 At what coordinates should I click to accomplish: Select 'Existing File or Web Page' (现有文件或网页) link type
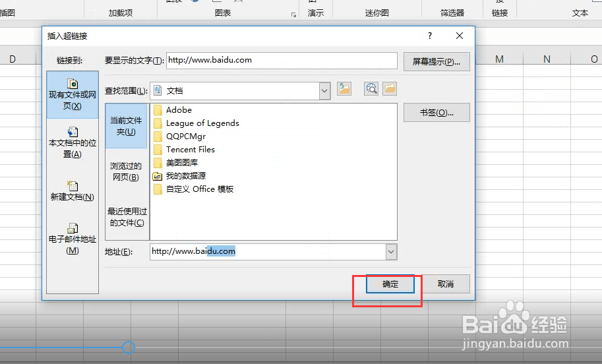[72, 94]
